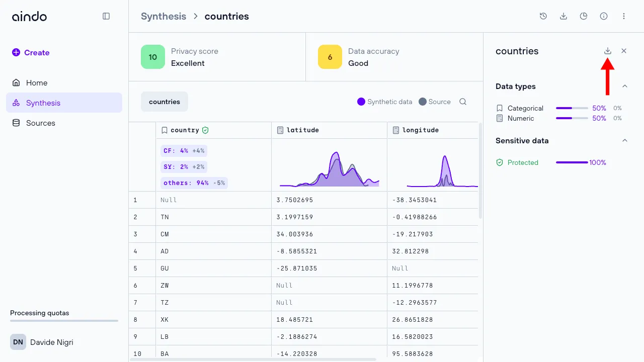Image resolution: width=644 pixels, height=362 pixels.
Task: Click the download icon in the top toolbar
Action: [x=563, y=16]
